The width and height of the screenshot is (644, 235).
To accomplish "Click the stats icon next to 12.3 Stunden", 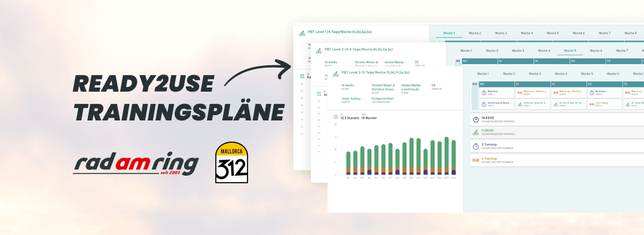I will 335,117.
